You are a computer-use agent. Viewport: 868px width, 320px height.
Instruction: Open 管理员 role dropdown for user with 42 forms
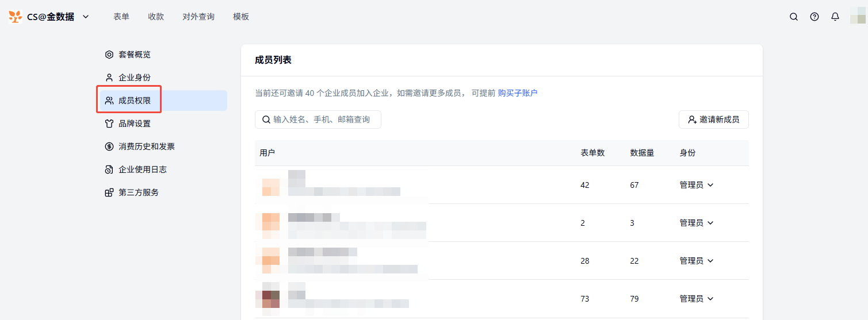pos(697,185)
